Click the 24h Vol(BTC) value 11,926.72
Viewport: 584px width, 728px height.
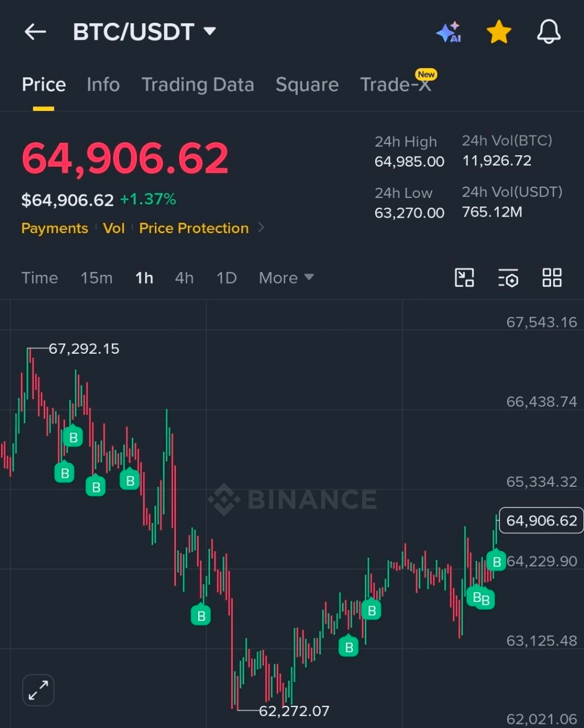pos(497,161)
